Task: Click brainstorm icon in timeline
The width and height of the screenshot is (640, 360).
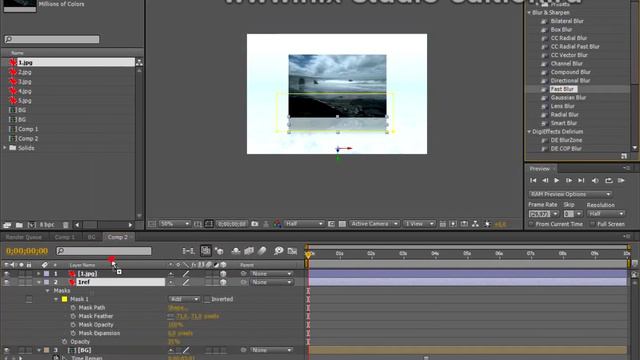Action: tap(278, 251)
